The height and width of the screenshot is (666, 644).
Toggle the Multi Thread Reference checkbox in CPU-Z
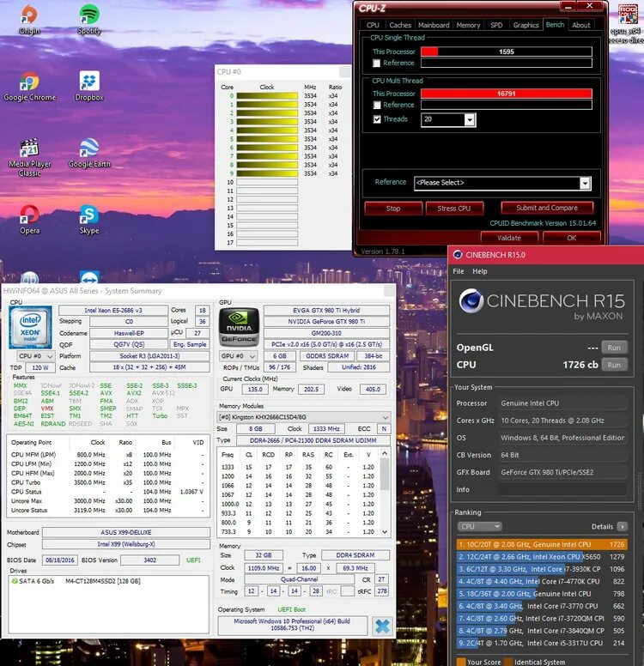[376, 105]
